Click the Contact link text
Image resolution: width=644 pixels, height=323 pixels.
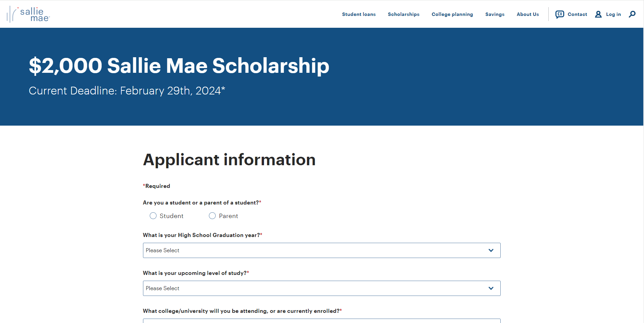click(577, 14)
